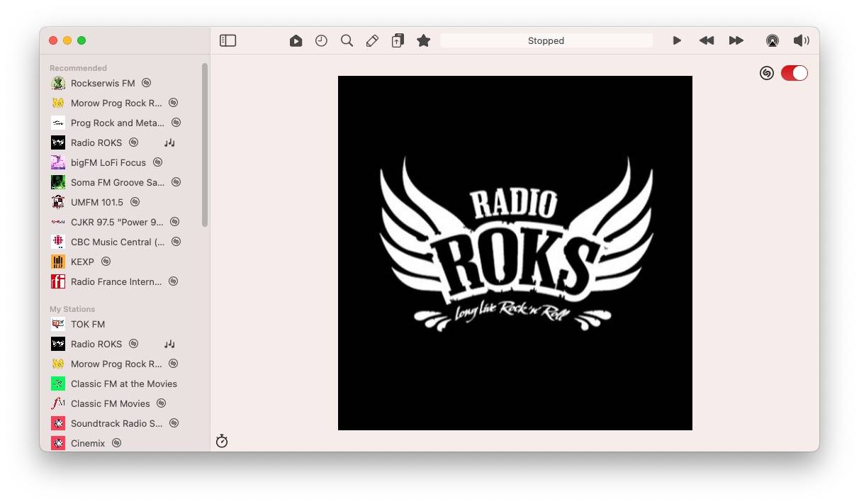Select "Rockserwis FM" station name
The width and height of the screenshot is (859, 504).
tap(103, 83)
